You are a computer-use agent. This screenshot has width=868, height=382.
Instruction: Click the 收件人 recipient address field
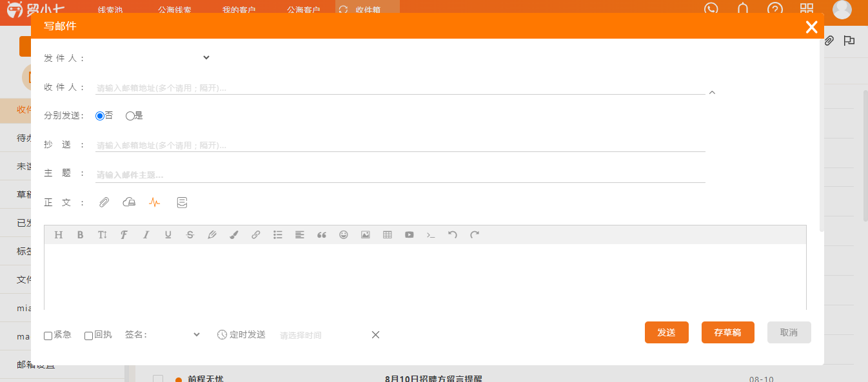[x=400, y=88]
